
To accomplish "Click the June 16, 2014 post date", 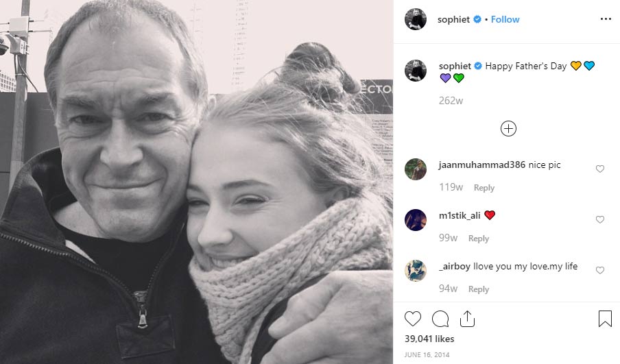I will [x=426, y=354].
